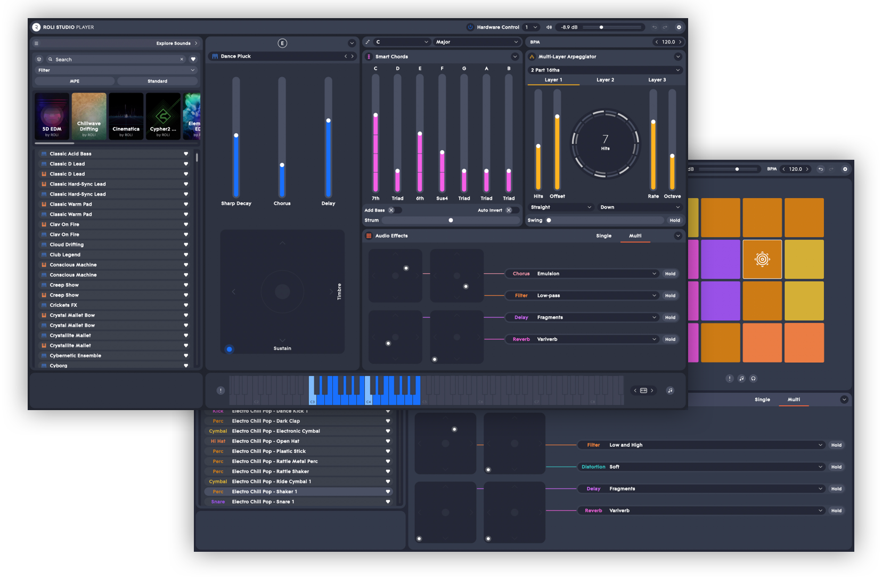
Task: Click the MPE filter button
Action: coord(75,81)
